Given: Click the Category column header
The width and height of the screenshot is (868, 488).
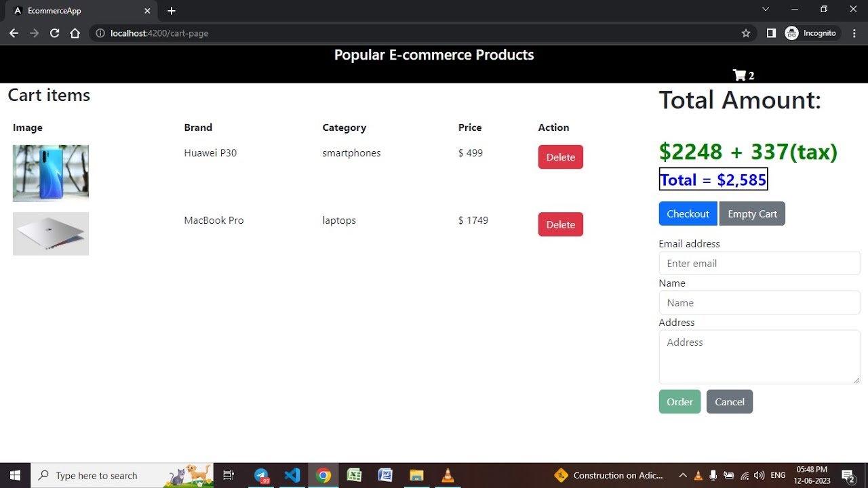Looking at the screenshot, I should (344, 127).
